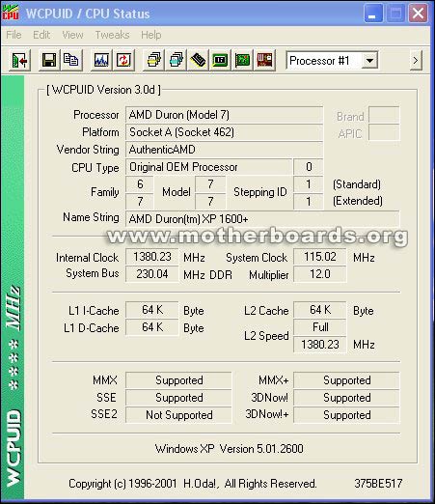Copy CPU information to clipboard
This screenshot has width=435, height=504.
[x=71, y=60]
